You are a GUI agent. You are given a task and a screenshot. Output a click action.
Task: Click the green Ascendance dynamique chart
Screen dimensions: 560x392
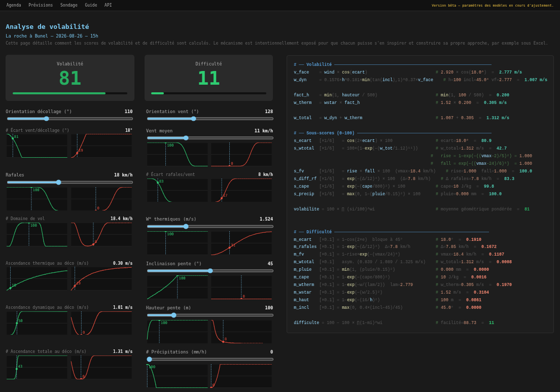[37, 323]
